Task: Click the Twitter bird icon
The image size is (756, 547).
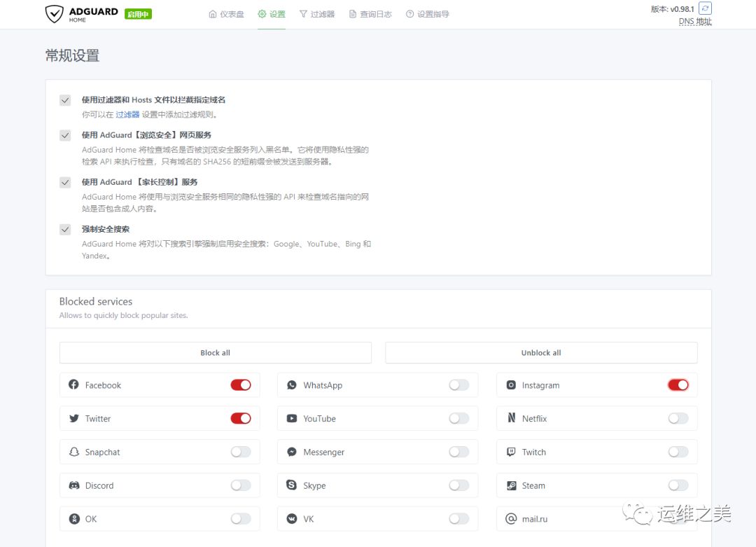Action: pos(73,418)
